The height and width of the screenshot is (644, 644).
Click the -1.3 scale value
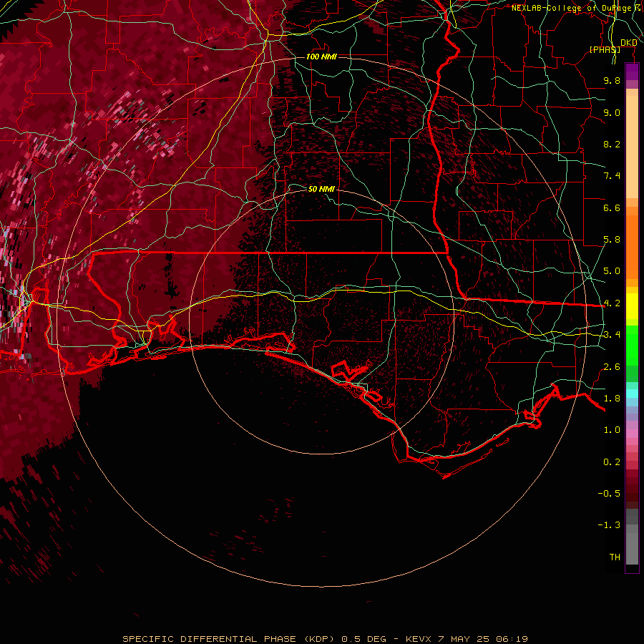point(609,525)
